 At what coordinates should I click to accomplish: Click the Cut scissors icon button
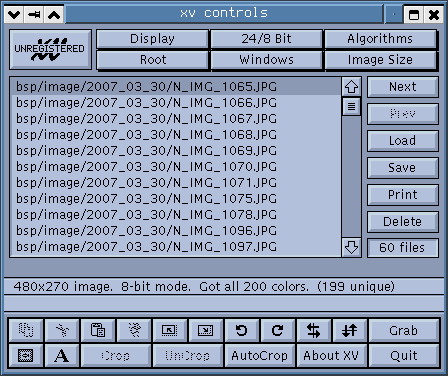pos(62,330)
